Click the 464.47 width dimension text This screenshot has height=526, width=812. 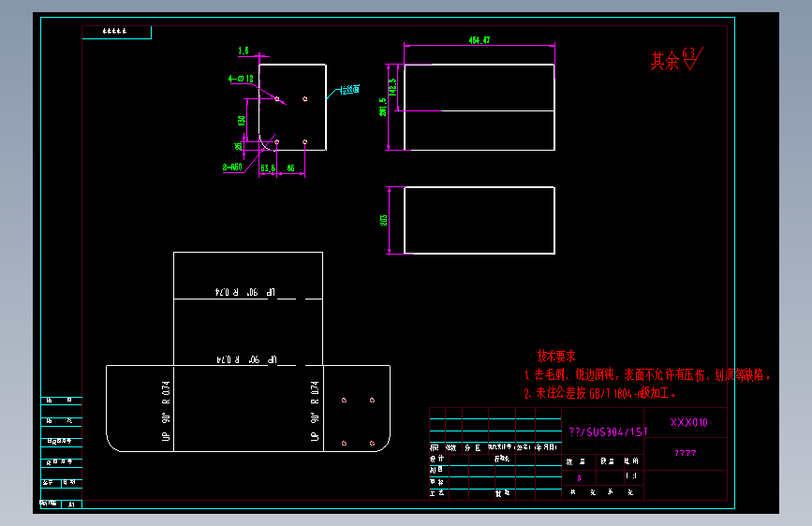[x=479, y=40]
